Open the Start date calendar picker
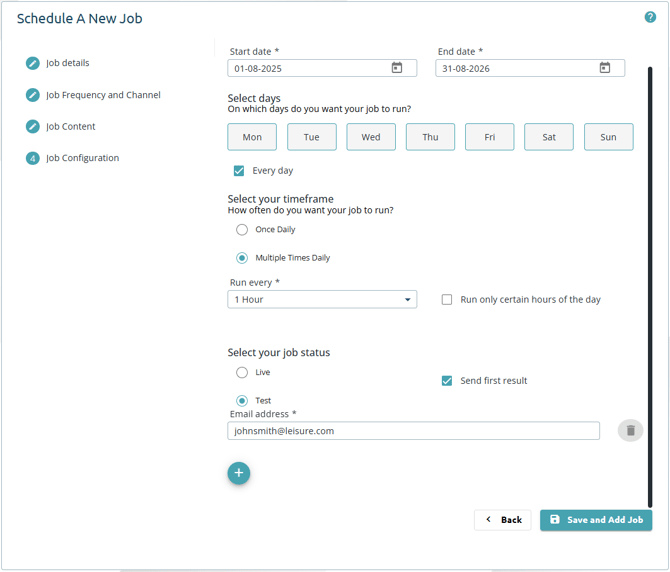Screen dimensions: 670x572 (x=397, y=67)
